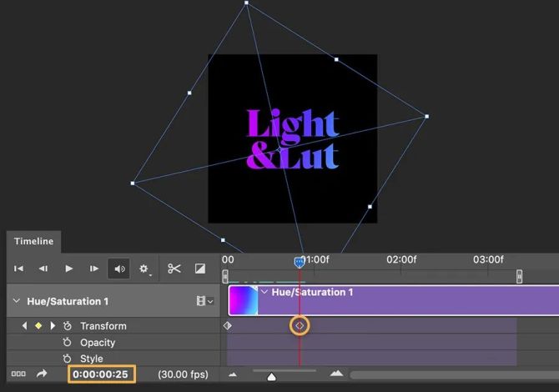Click the timeline zoom slider handle
The height and width of the screenshot is (392, 559).
pos(272,376)
